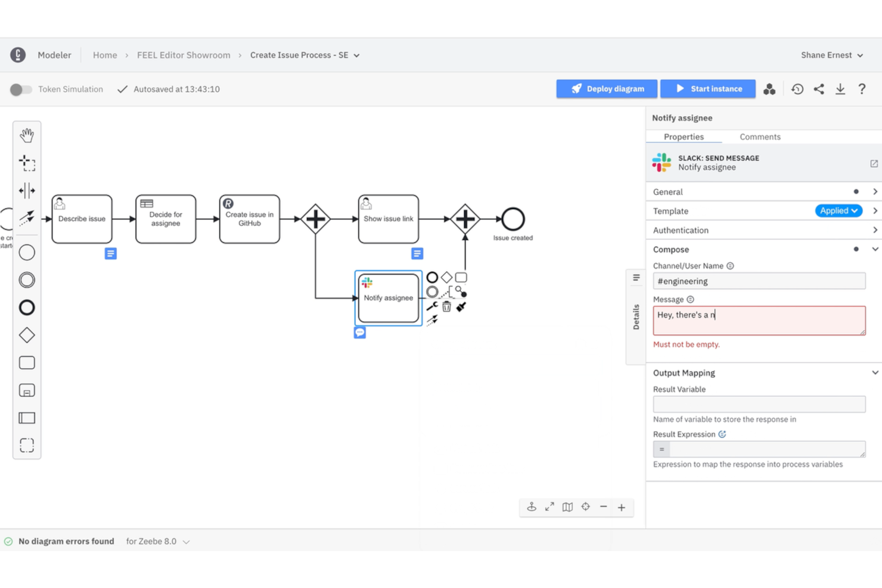Click the Camunda logo icon
Screen dimensions: 882x588
tap(18, 55)
